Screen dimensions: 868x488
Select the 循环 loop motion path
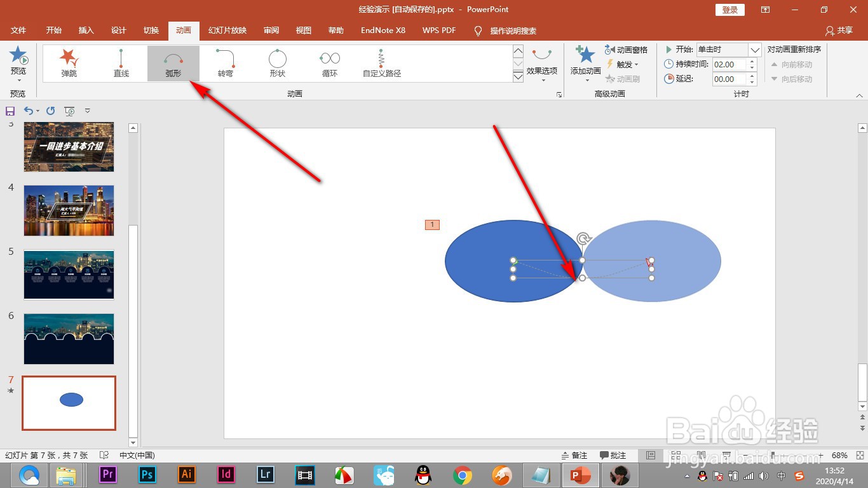click(x=330, y=63)
